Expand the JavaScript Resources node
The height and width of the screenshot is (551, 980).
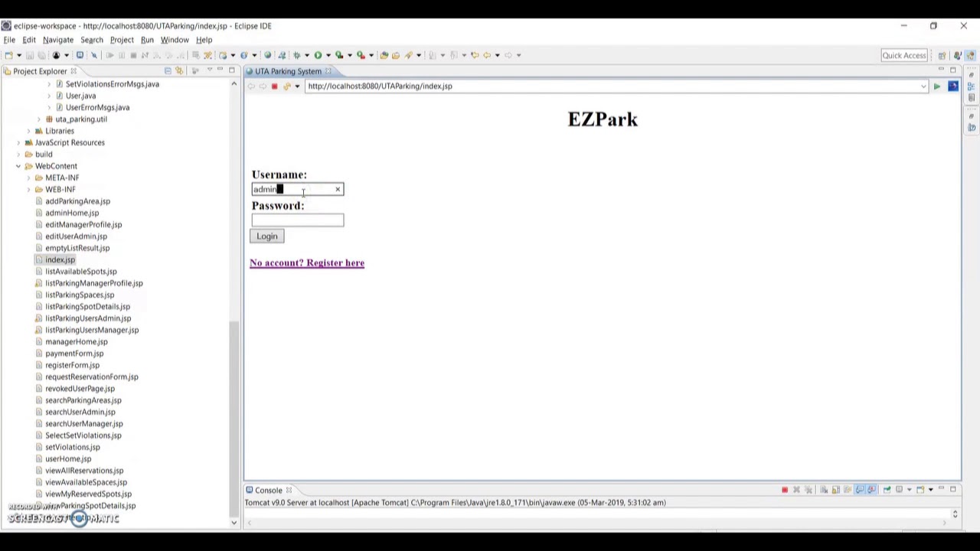(18, 142)
